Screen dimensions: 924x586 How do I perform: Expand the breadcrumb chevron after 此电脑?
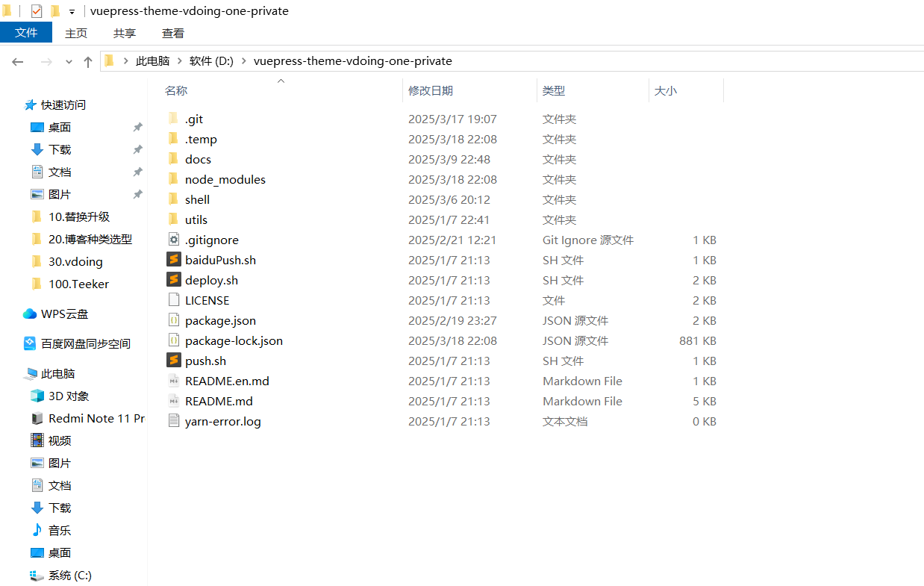click(179, 61)
